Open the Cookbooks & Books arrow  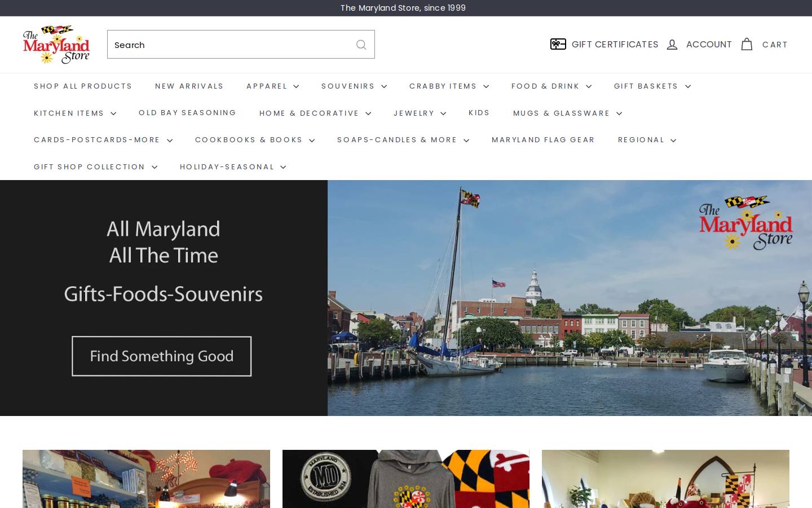pos(312,141)
